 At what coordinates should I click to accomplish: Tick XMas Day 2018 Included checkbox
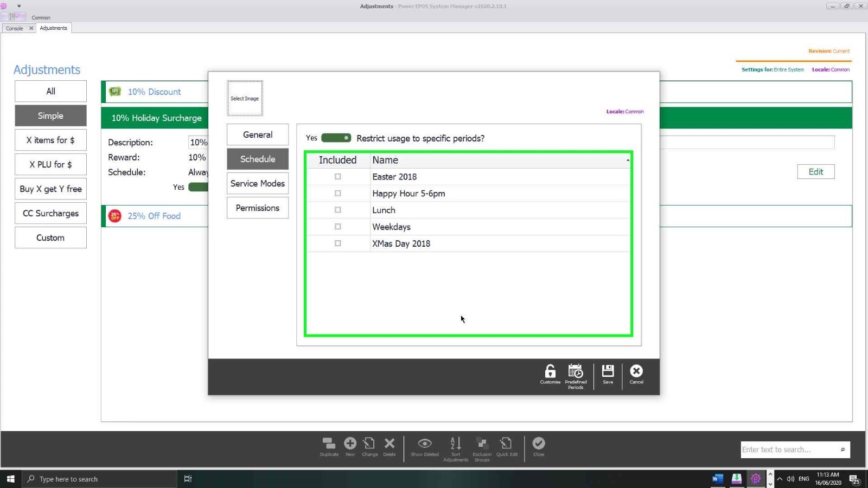pyautogui.click(x=338, y=243)
